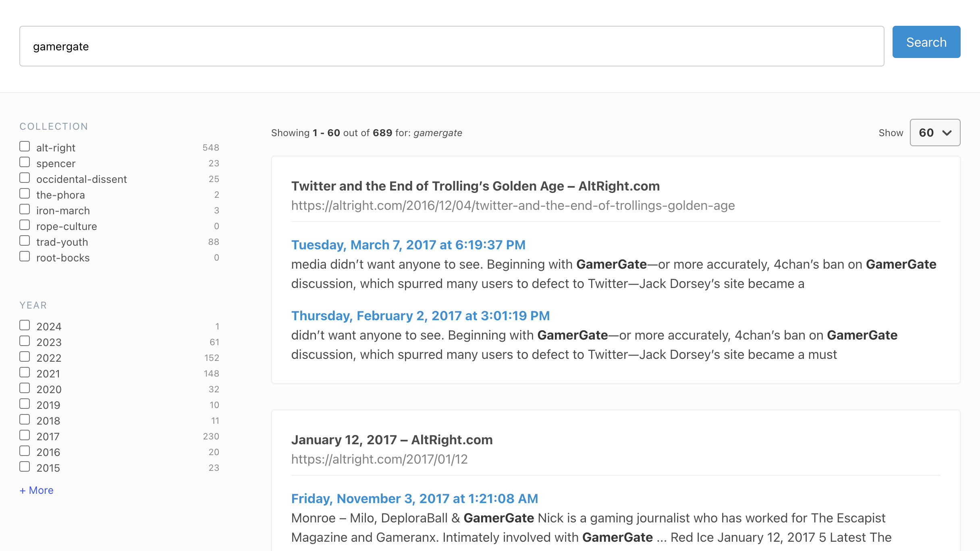Check the spencer collection checkbox
This screenshot has height=551, width=980.
click(25, 162)
